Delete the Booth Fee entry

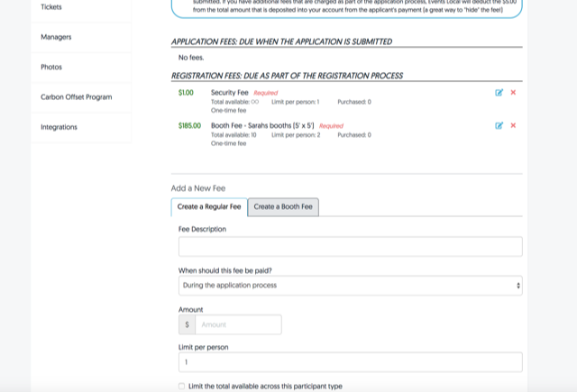click(x=513, y=126)
